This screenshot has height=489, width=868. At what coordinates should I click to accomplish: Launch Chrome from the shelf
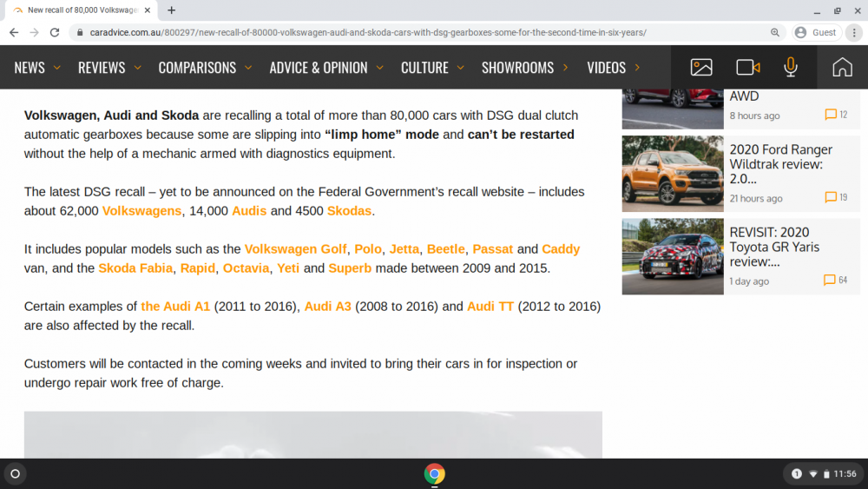coord(434,473)
